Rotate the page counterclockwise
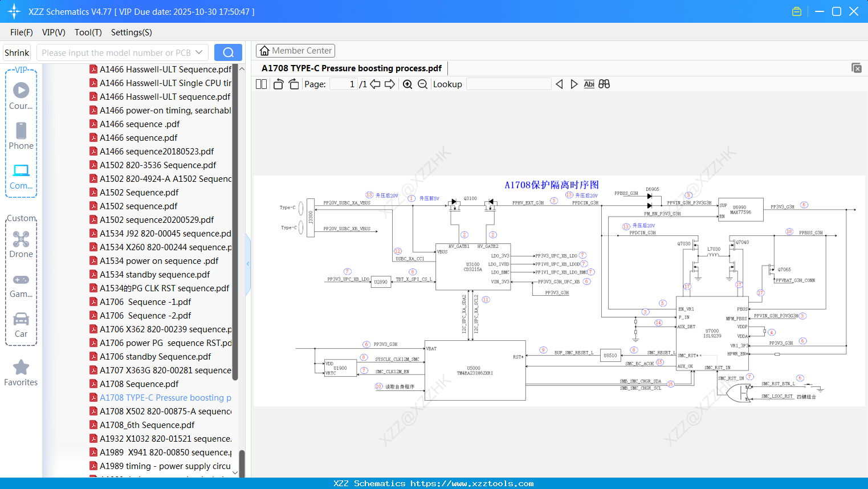Viewport: 868px width, 489px height. point(278,84)
